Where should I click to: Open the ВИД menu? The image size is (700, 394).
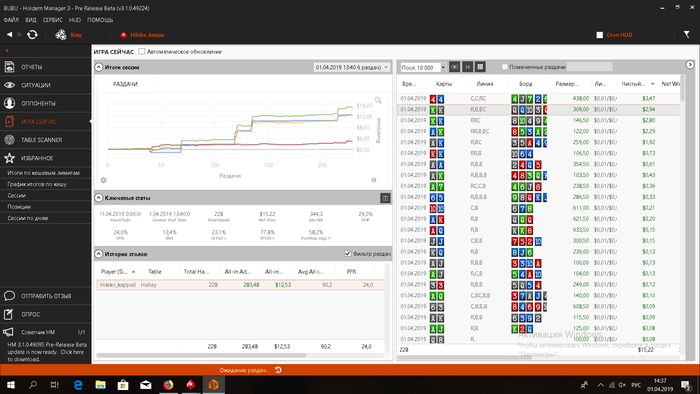[x=30, y=20]
